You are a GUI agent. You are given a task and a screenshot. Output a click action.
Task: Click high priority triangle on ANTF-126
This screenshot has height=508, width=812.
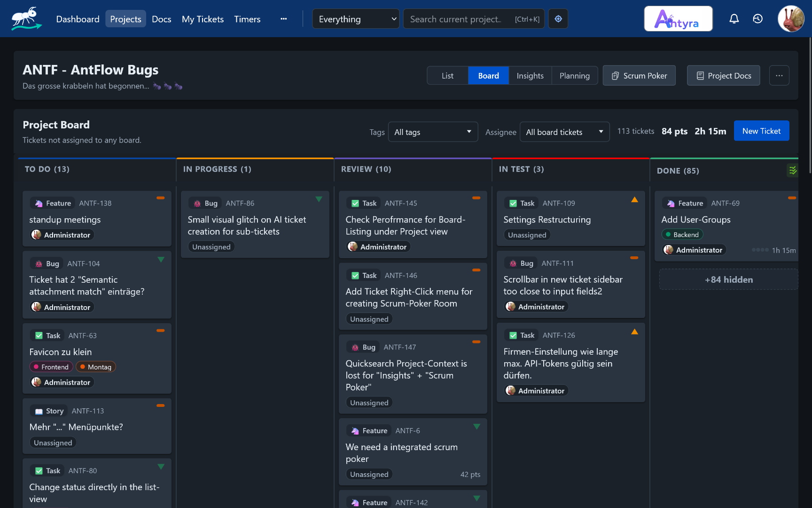(634, 332)
